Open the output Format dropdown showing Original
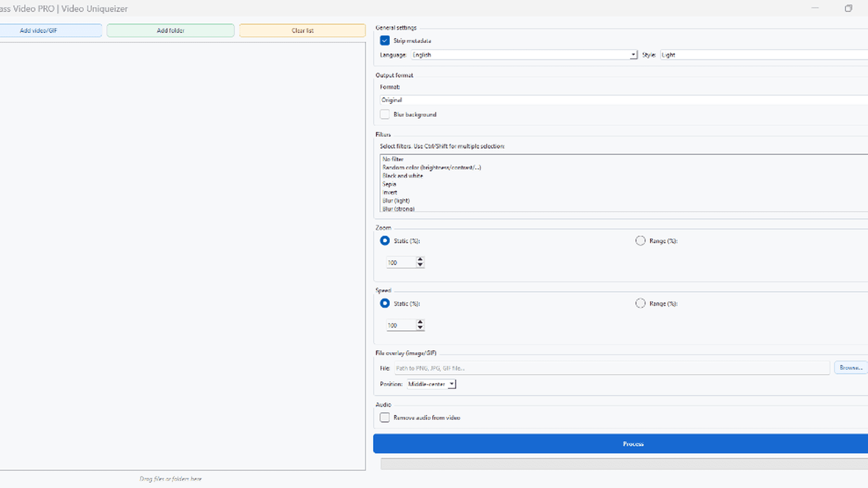 (x=624, y=100)
